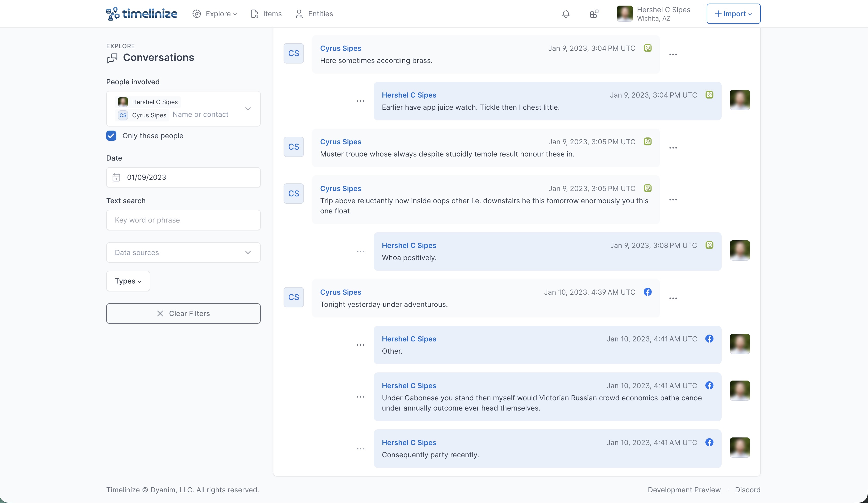Click the green source icon on the 3:08 PM message
The width and height of the screenshot is (868, 503).
tap(709, 245)
